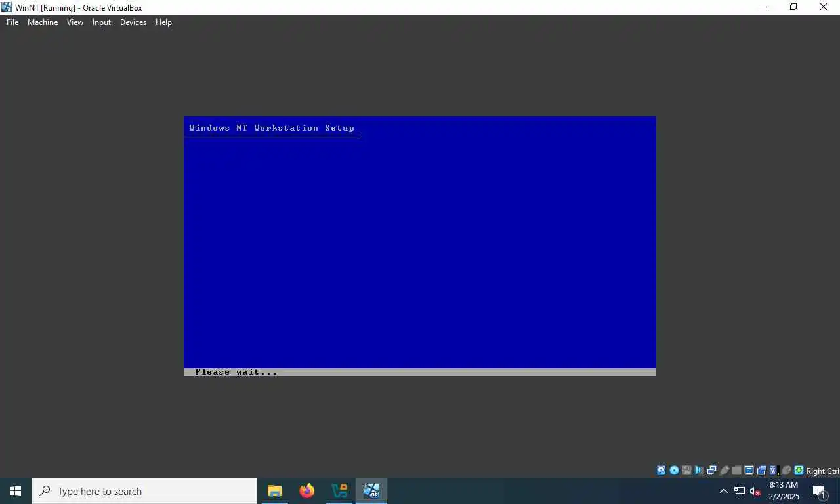This screenshot has width=840, height=504.
Task: Show hidden system tray icons
Action: [x=724, y=491]
